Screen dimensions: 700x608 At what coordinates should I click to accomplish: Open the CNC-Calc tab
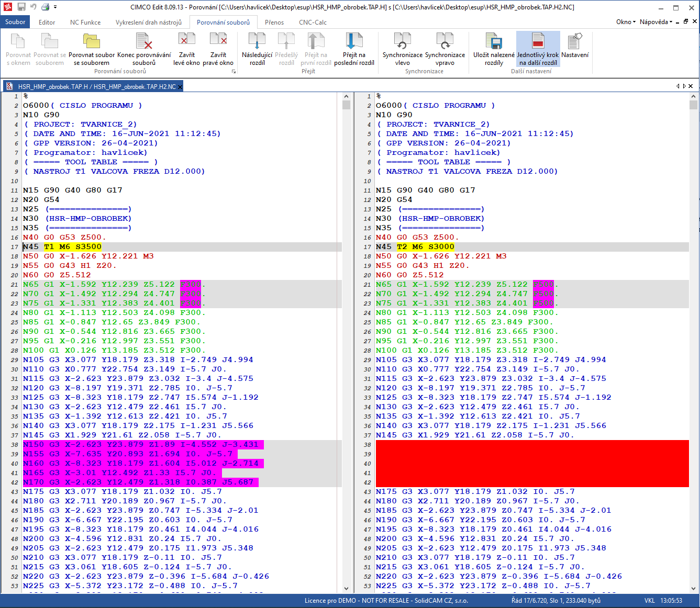point(313,22)
